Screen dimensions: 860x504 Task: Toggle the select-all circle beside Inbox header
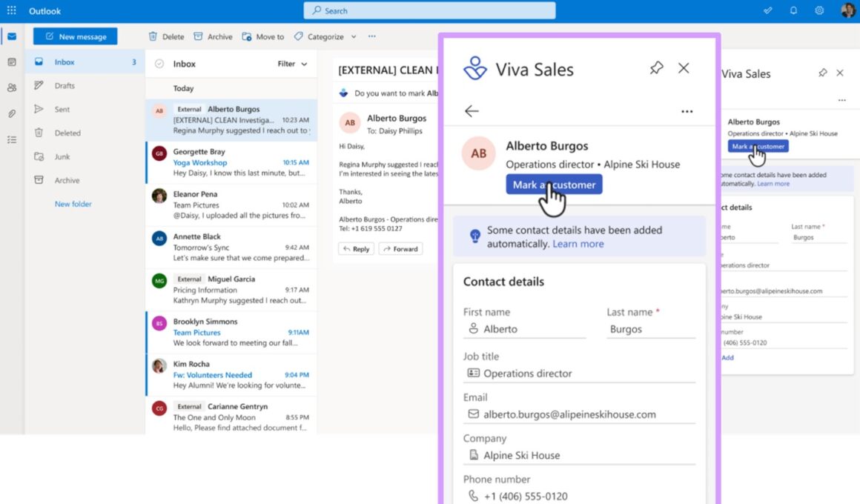159,64
